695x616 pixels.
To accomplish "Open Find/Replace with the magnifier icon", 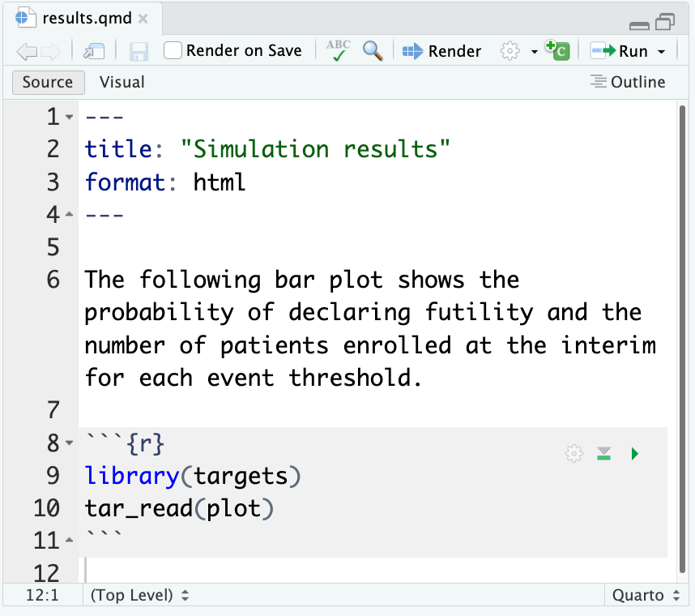I will [x=373, y=50].
